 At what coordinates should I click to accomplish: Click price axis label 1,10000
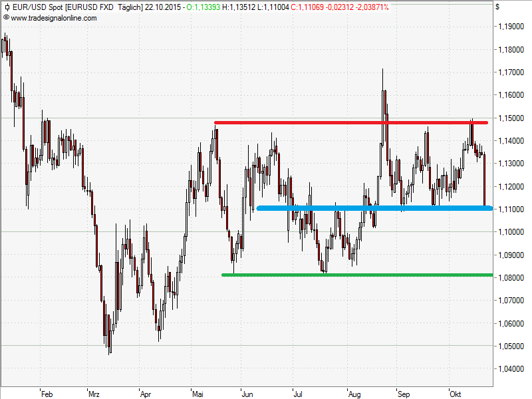point(511,232)
